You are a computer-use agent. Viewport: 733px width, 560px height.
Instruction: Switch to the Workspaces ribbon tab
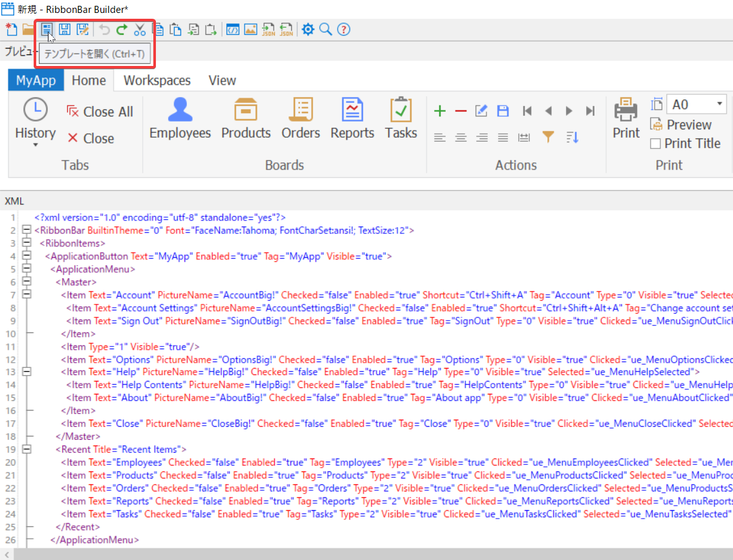[157, 81]
